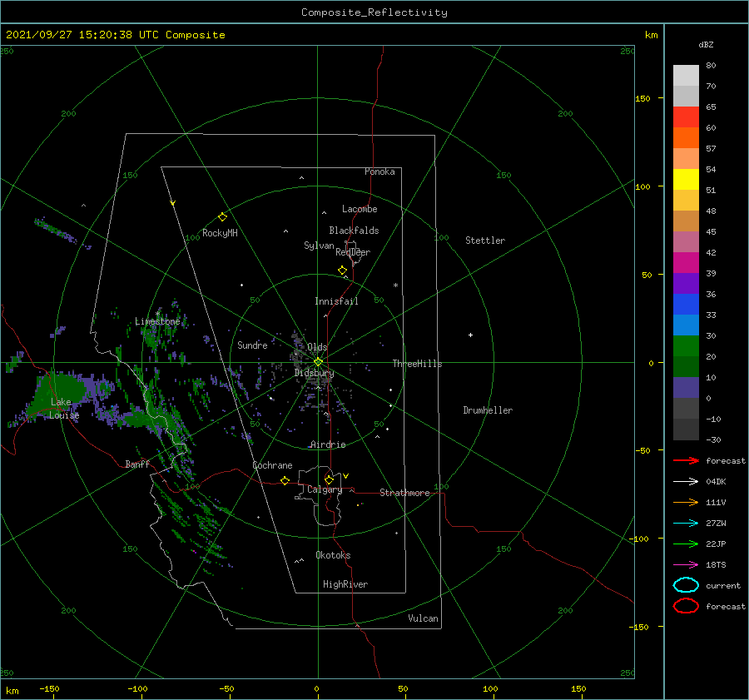
Task: Click the Drumheller label
Action: (x=488, y=410)
